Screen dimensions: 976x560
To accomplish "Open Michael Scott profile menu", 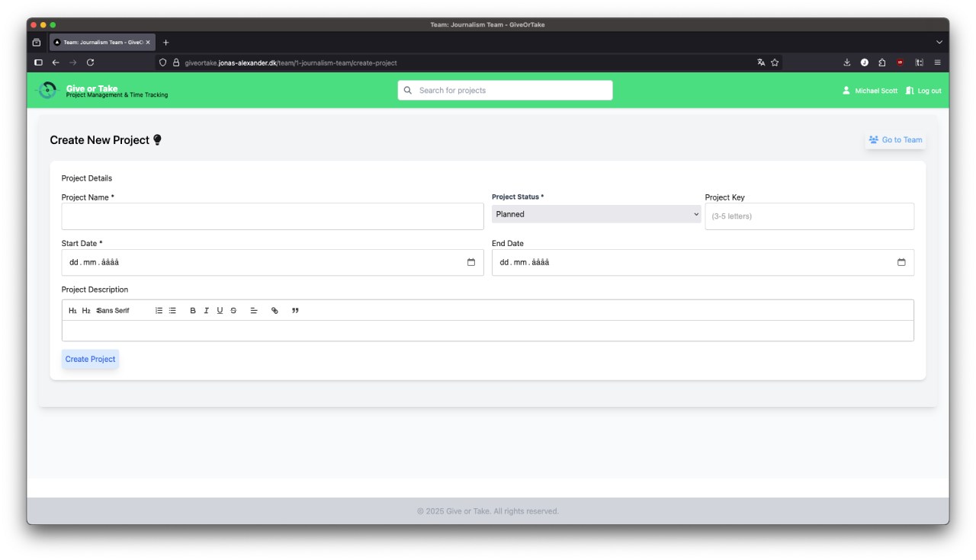I will [870, 91].
